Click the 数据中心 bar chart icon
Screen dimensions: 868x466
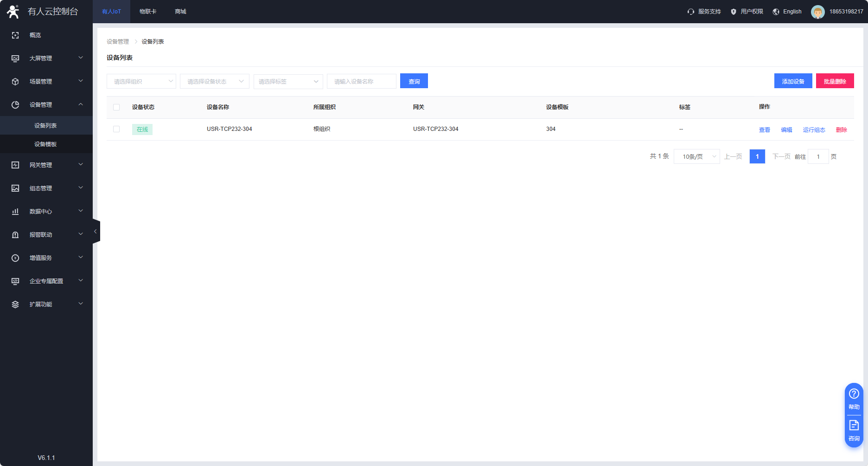point(15,212)
